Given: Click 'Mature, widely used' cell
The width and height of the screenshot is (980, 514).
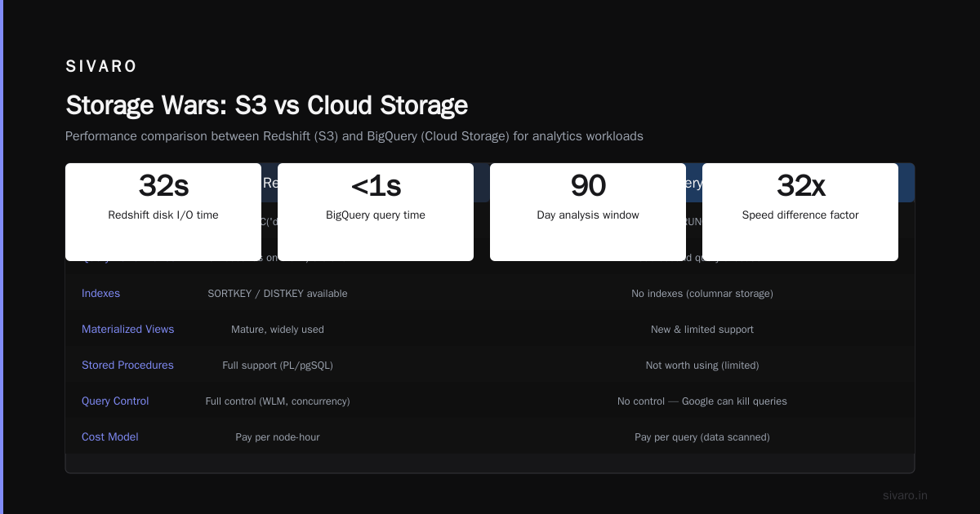Looking at the screenshot, I should tap(278, 330).
